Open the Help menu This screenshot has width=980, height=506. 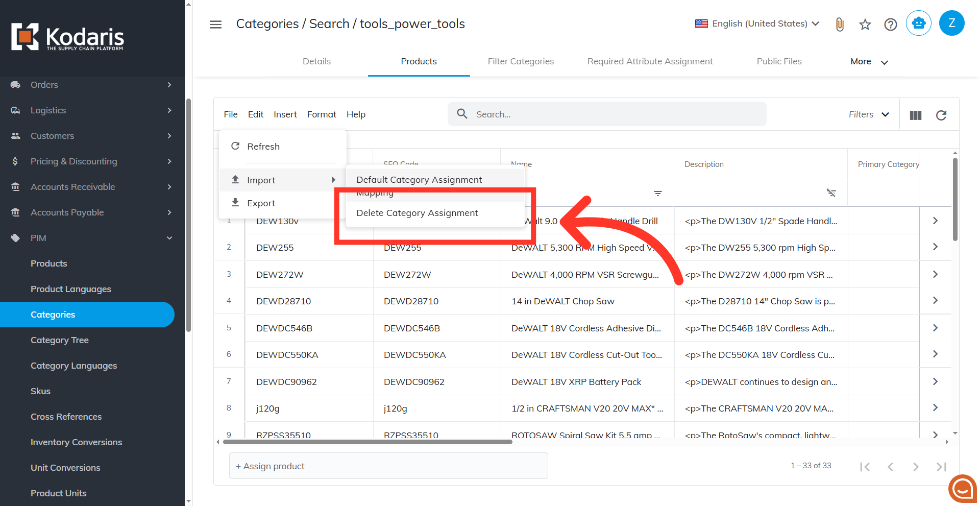coord(356,114)
